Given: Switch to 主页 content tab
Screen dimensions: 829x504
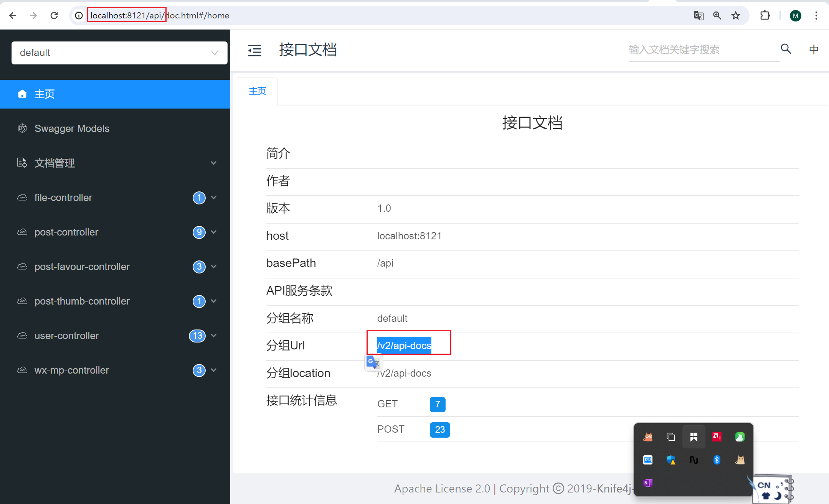Looking at the screenshot, I should [x=257, y=91].
